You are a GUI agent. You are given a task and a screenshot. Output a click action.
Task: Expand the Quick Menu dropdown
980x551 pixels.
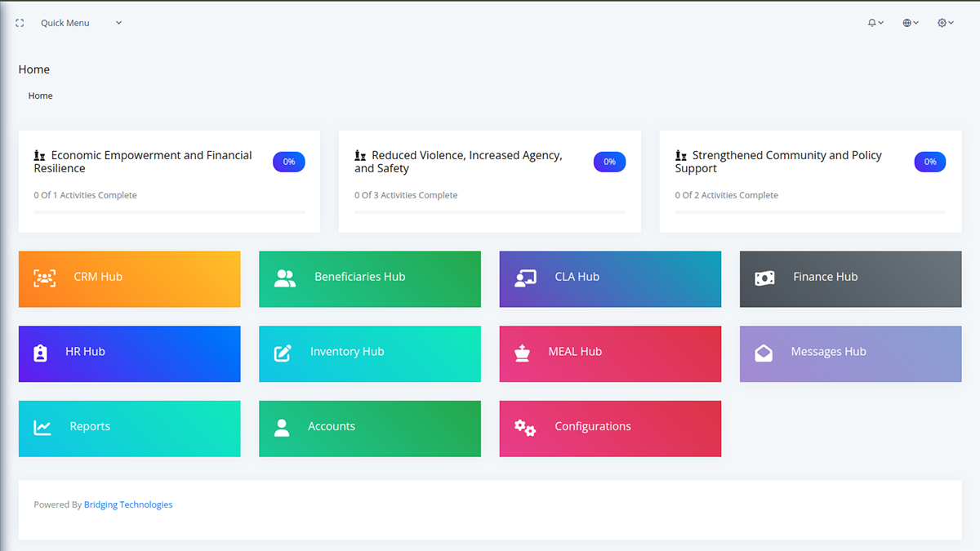pyautogui.click(x=81, y=23)
